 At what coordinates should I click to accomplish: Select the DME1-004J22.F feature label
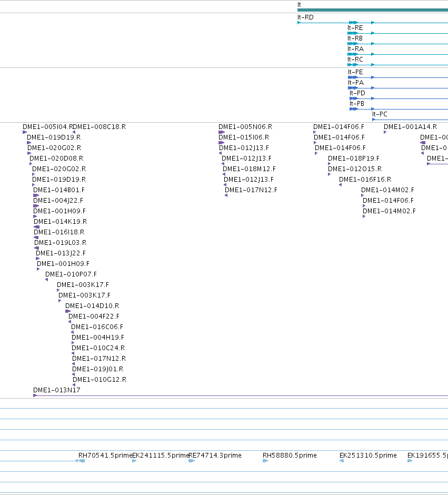58,201
